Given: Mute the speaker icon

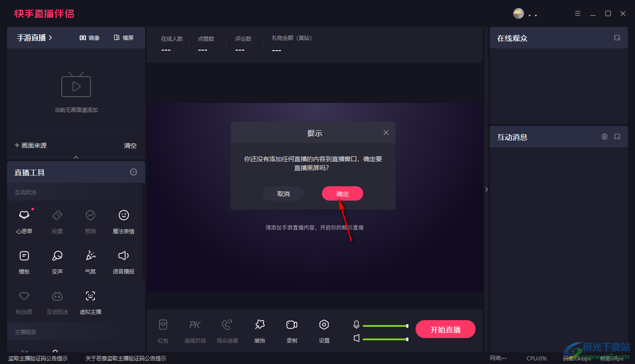Looking at the screenshot, I should point(356,338).
